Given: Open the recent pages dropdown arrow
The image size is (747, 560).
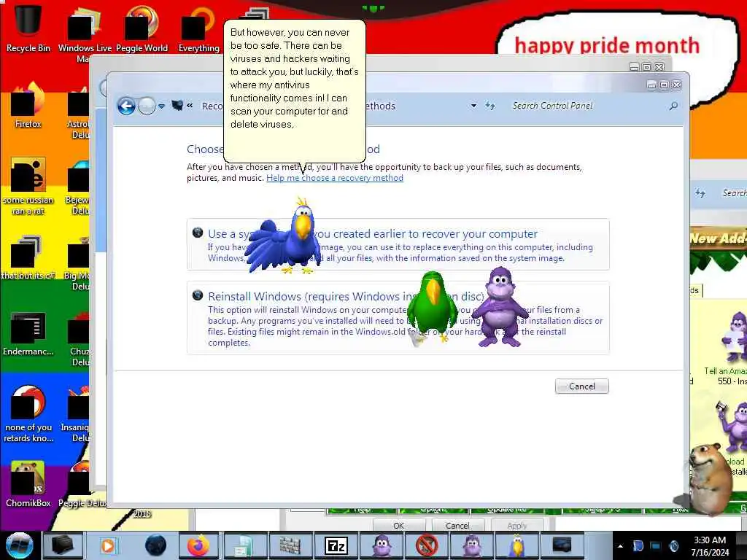Looking at the screenshot, I should click(161, 106).
